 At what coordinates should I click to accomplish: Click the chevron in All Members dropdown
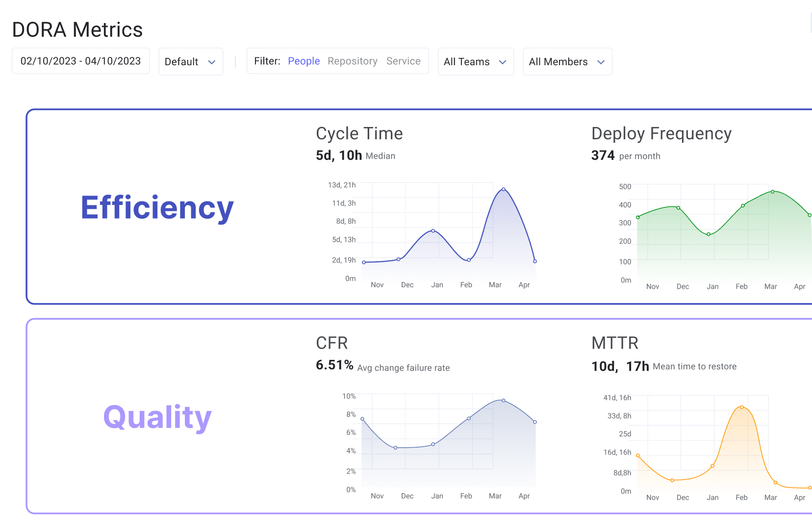pos(601,62)
